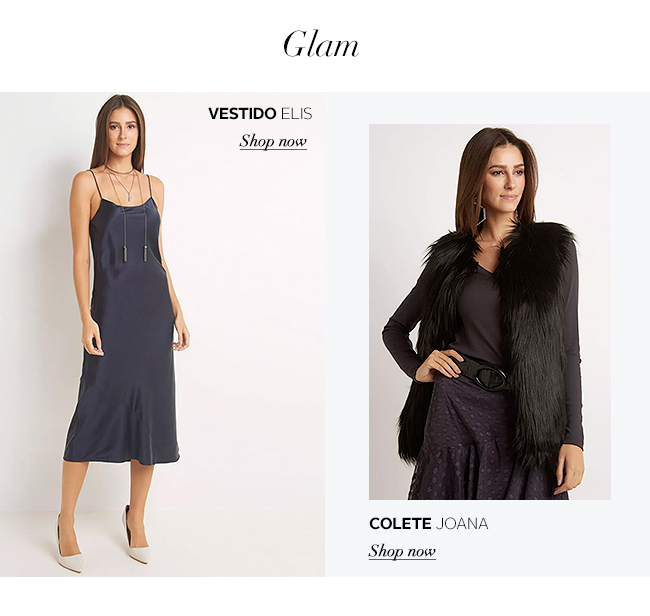Viewport: 650px width, 616px height.
Task: Open the Colete Joana product title
Action: (428, 524)
